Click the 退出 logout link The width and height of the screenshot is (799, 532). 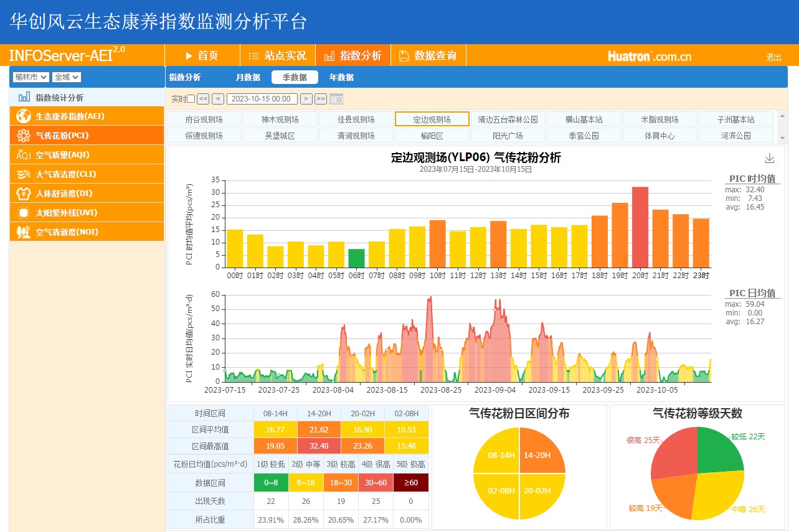(773, 57)
